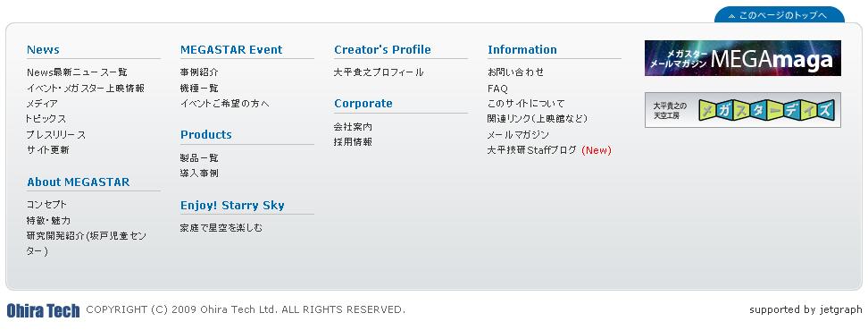Go to the プレスリリース page
868x330 pixels.
click(56, 135)
